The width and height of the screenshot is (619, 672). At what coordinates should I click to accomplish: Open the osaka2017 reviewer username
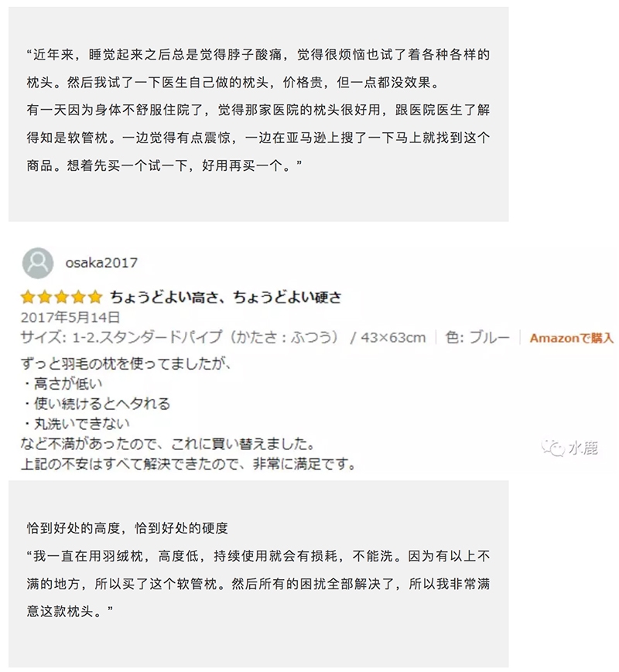pos(101,263)
